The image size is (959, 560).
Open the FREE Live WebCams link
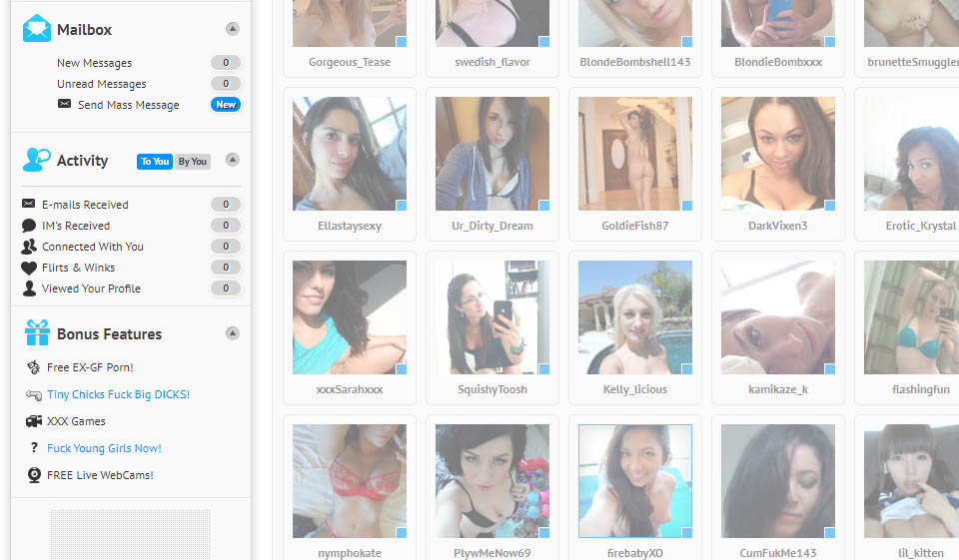coord(100,475)
